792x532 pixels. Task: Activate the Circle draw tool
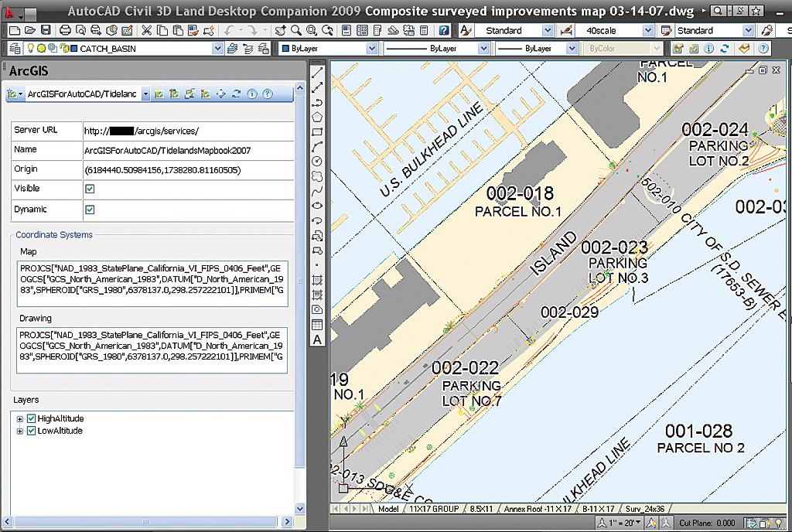pyautogui.click(x=317, y=161)
